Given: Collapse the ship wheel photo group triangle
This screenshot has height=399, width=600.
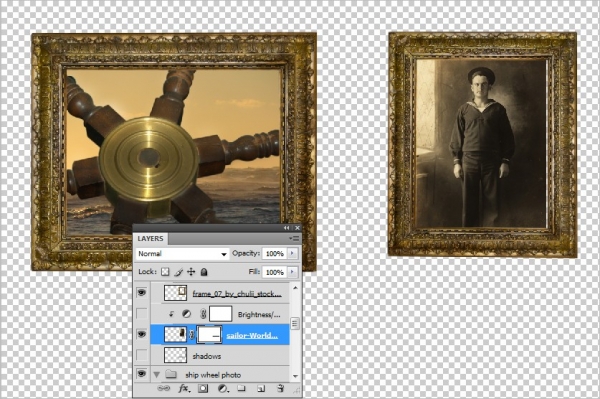Looking at the screenshot, I should tap(157, 375).
